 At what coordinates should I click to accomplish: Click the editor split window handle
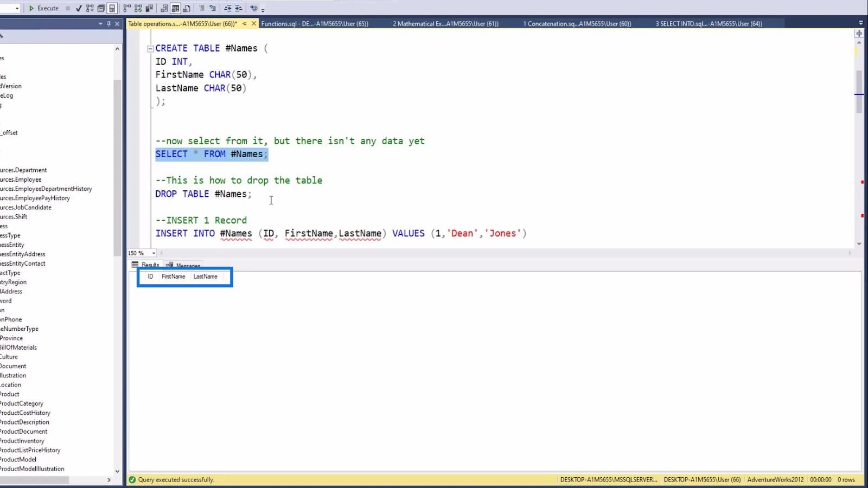859,34
